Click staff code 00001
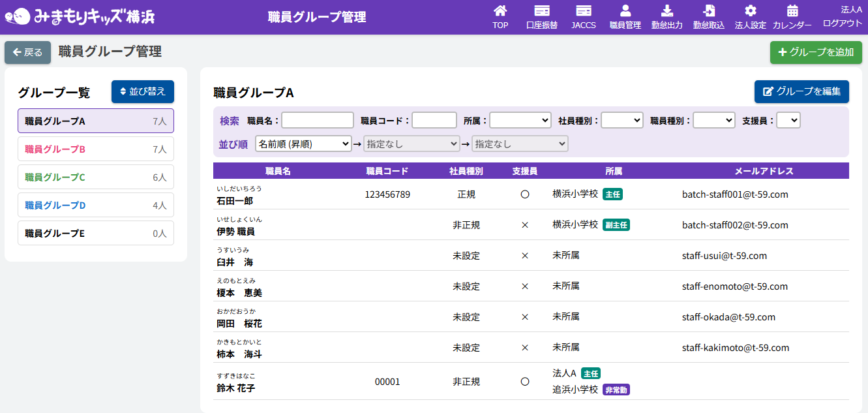The image size is (868, 413). point(387,382)
